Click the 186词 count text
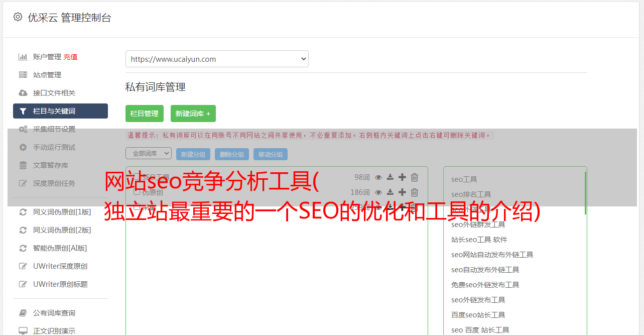The height and width of the screenshot is (335, 644). [360, 192]
